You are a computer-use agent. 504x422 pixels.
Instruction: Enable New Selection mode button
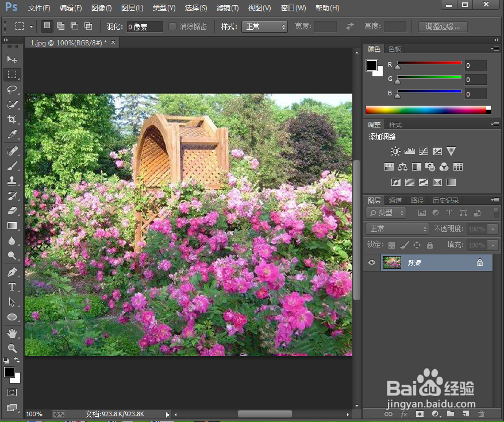point(47,26)
